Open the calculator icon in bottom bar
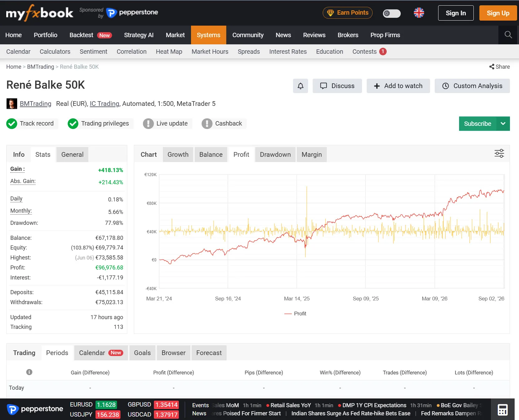519x420 pixels. click(x=503, y=410)
